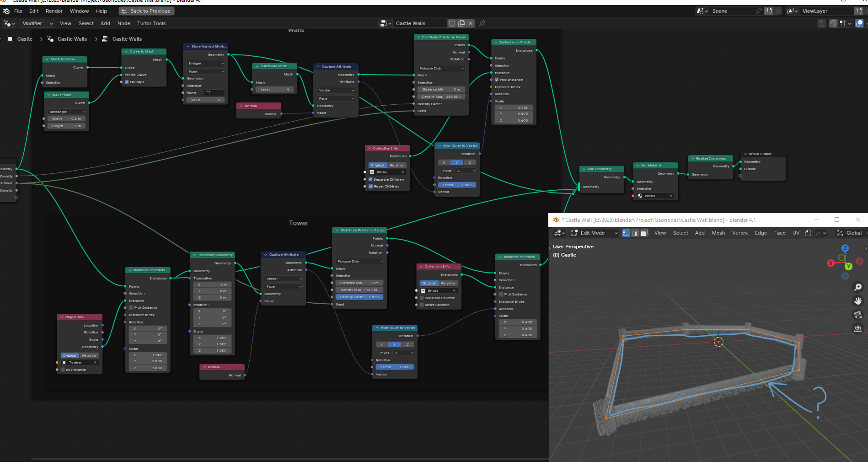Enable Separate Children in Tower Collection Info
The image size is (868, 462).
click(422, 298)
